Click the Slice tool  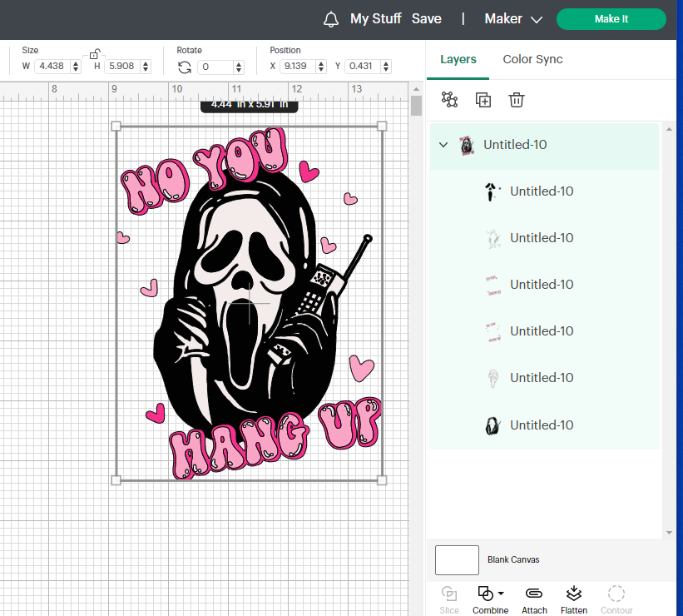pyautogui.click(x=449, y=600)
